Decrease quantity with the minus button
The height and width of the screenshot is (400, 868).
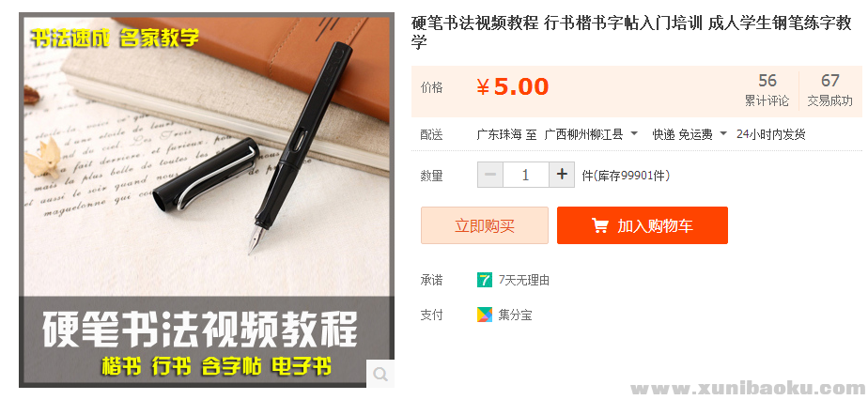[490, 175]
